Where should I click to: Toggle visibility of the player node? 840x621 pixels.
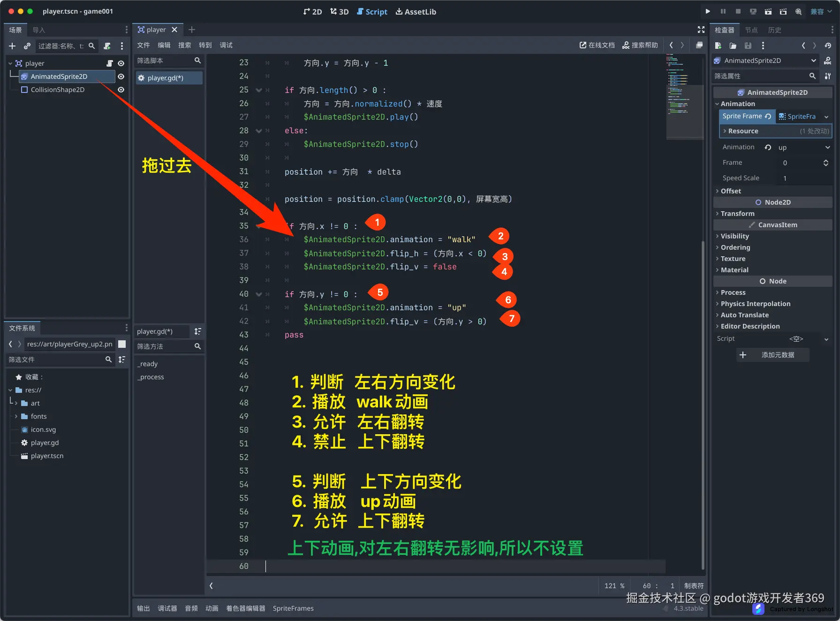121,63
